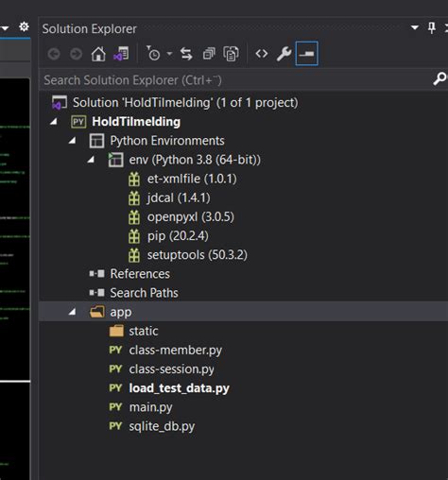Select the et-xmlfile (1.0.1) package
This screenshot has height=480, width=448.
192,179
